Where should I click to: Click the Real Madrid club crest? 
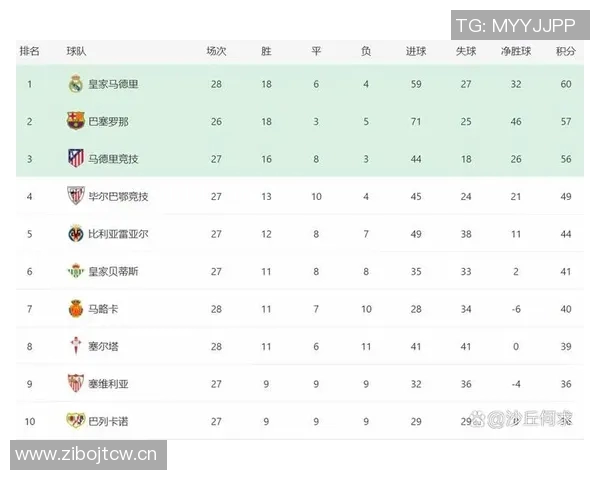[75, 84]
